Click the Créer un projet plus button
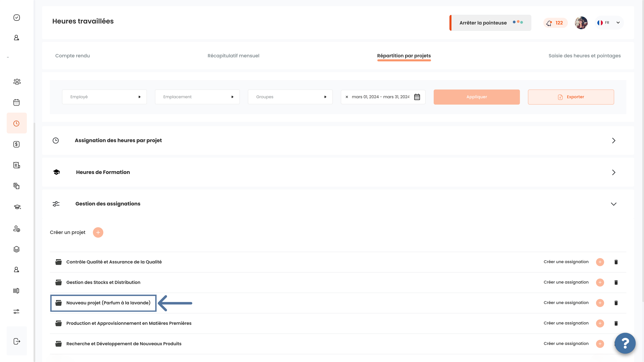644x362 pixels. [98, 233]
